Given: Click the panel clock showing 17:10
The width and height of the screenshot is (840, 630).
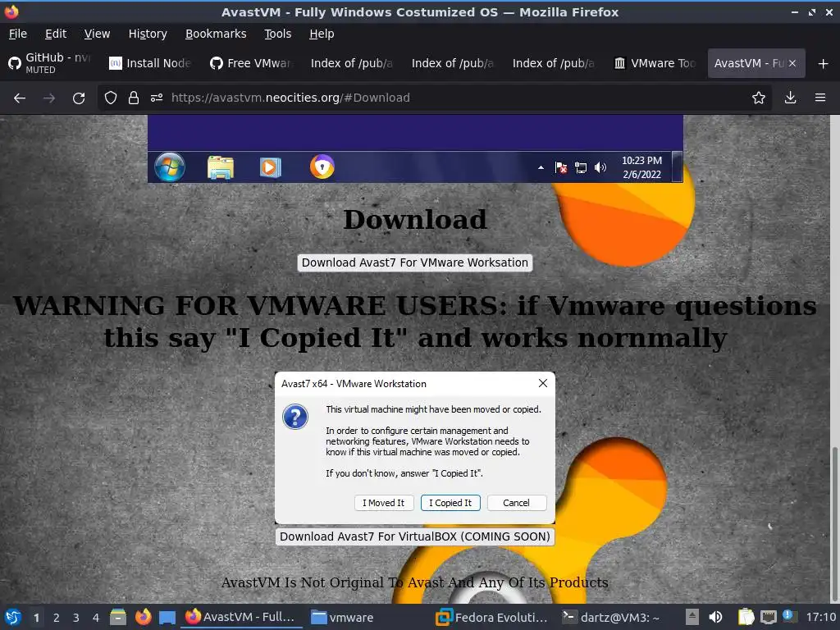Looking at the screenshot, I should tap(821, 617).
